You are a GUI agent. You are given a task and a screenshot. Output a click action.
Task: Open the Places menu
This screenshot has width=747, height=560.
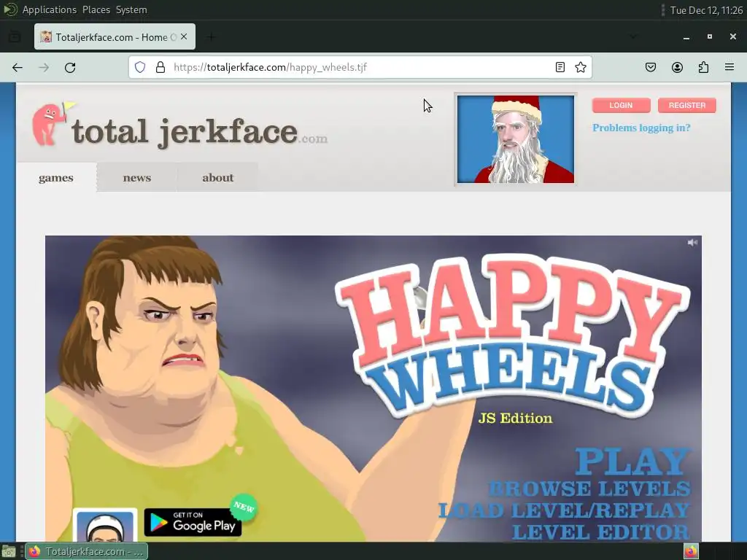coord(96,9)
